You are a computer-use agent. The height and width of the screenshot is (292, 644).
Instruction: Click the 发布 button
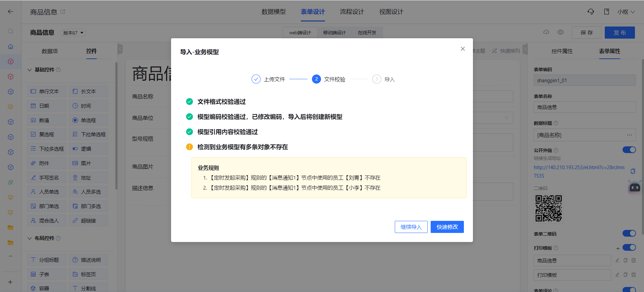620,33
